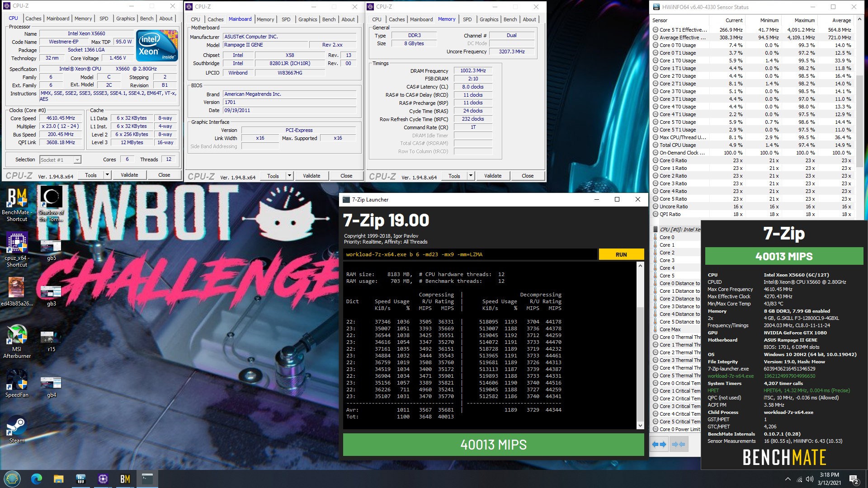Image resolution: width=868 pixels, height=488 pixels.
Task: Show hidden system tray icons
Action: [x=788, y=479]
